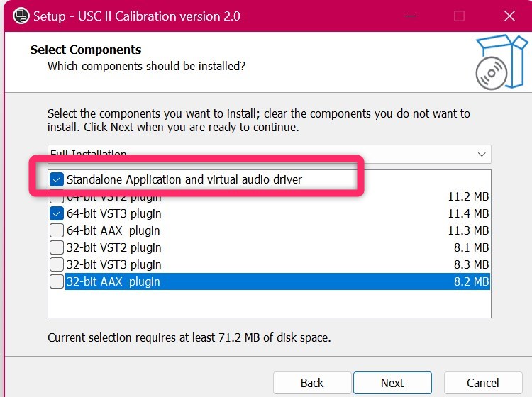Go Back to the previous setup step
The height and width of the screenshot is (397, 532).
pos(312,383)
